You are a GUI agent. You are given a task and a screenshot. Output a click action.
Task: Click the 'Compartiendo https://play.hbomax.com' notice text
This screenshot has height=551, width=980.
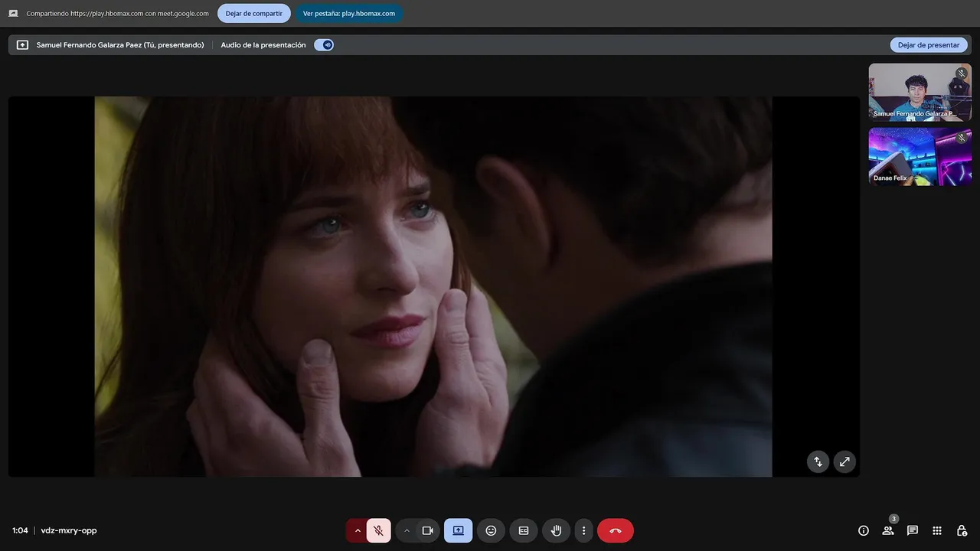(118, 13)
